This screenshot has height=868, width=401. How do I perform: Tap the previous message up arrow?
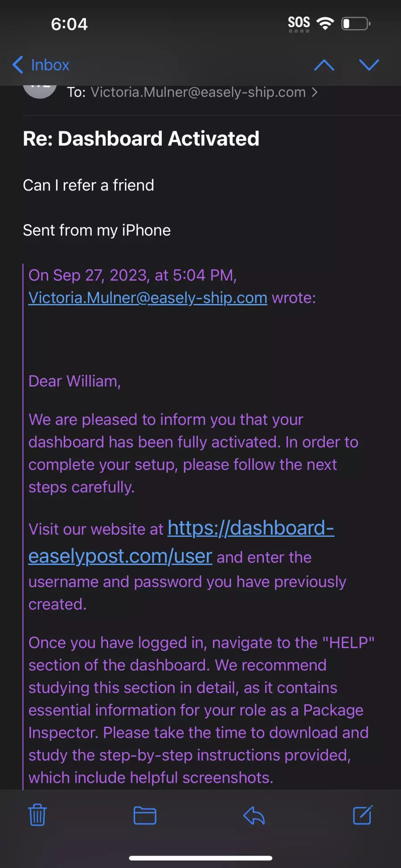click(324, 65)
